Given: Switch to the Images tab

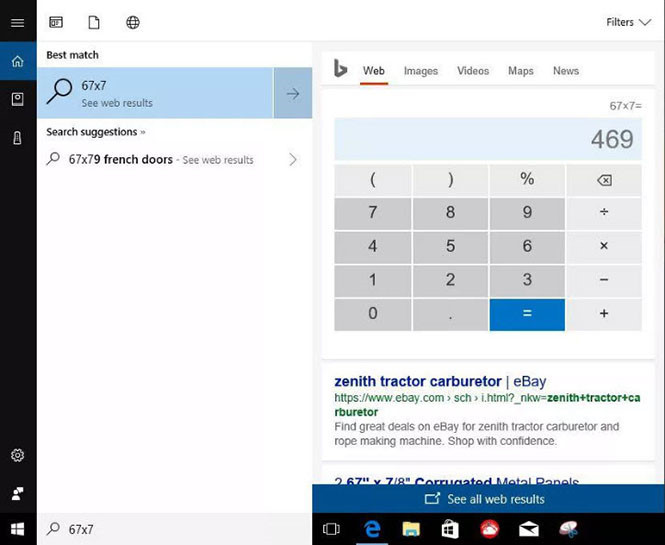Looking at the screenshot, I should 421,71.
